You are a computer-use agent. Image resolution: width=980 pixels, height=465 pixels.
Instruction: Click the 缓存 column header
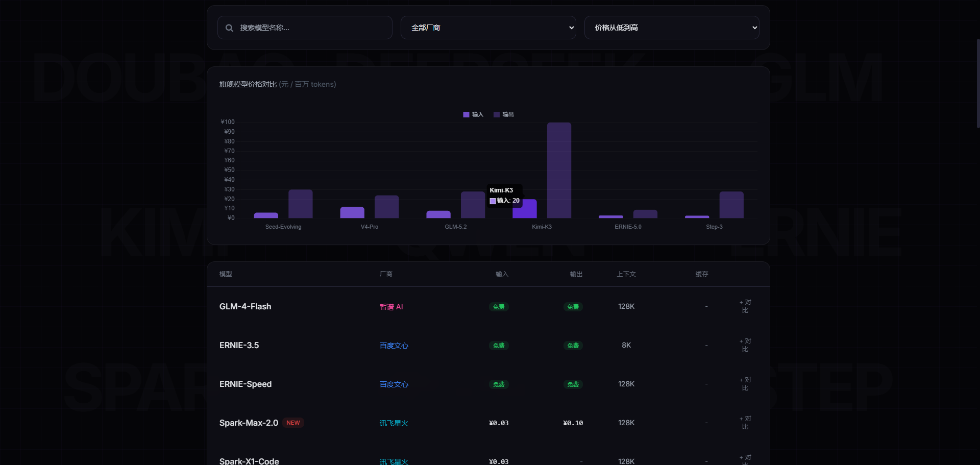702,274
